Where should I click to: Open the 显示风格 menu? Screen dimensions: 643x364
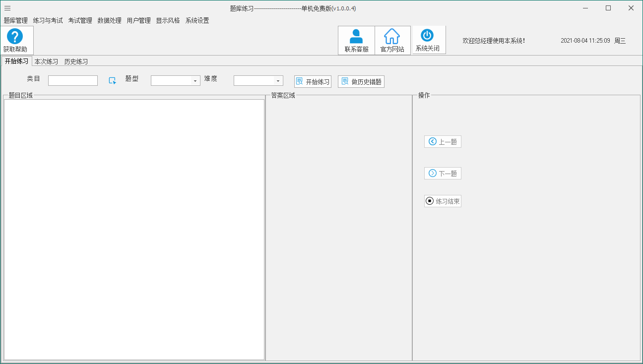click(x=168, y=20)
